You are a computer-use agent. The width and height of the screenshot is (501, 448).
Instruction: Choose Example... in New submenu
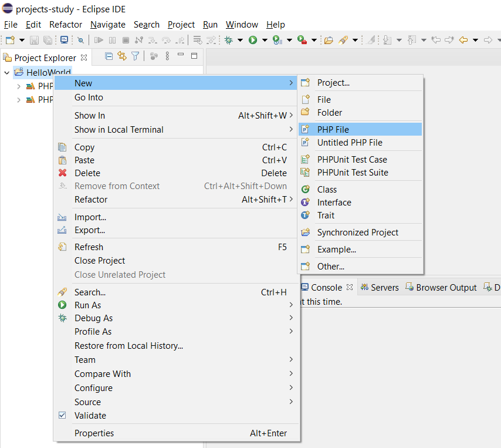click(x=360, y=250)
